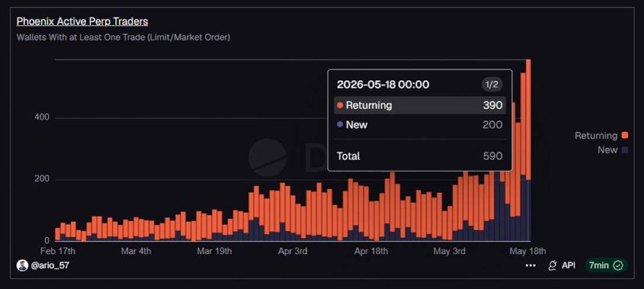644x289 pixels.
Task: Click the API plug icon
Action: 553,266
